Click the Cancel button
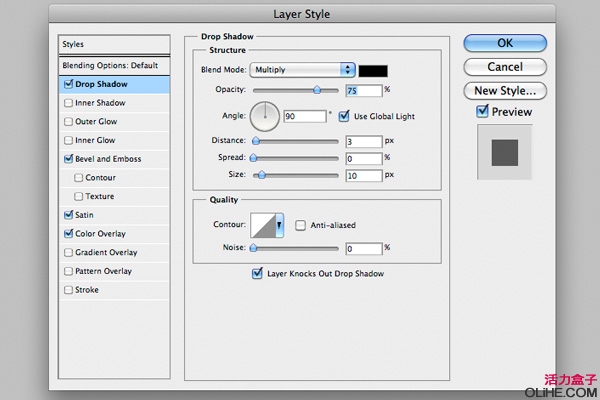 (x=505, y=67)
